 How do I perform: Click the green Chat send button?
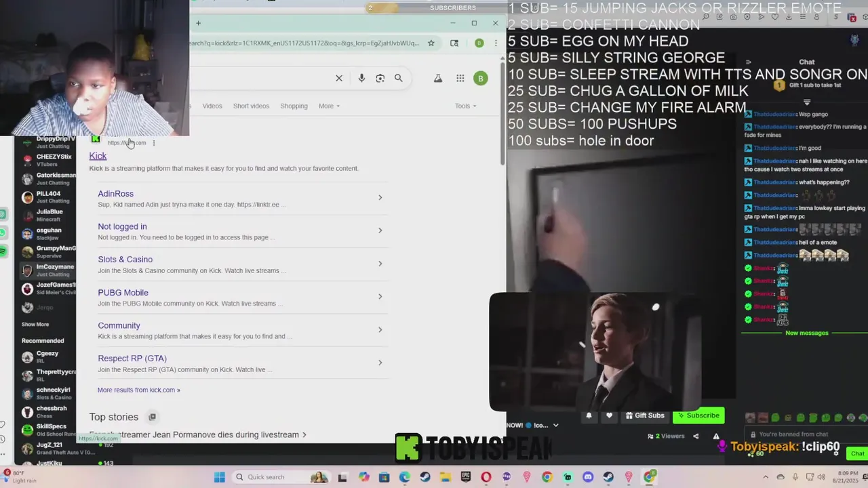coord(857,453)
